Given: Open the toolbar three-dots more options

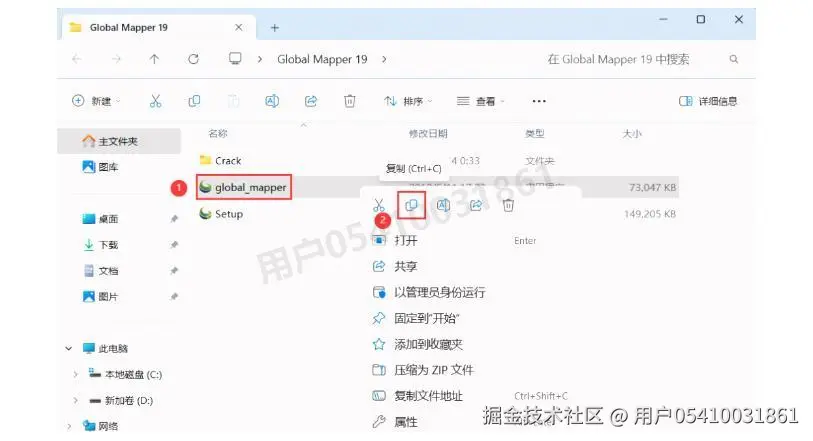Looking at the screenshot, I should point(539,101).
